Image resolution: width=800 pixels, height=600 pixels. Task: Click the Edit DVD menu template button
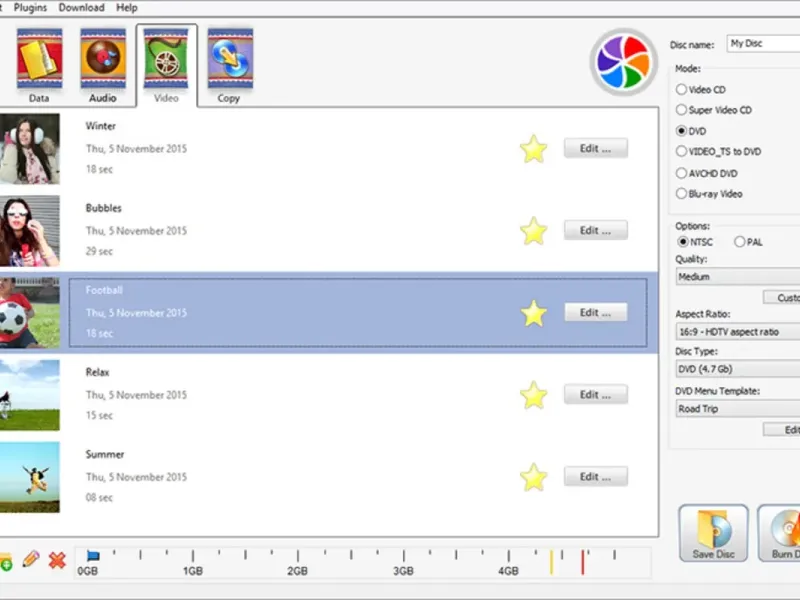click(x=782, y=430)
